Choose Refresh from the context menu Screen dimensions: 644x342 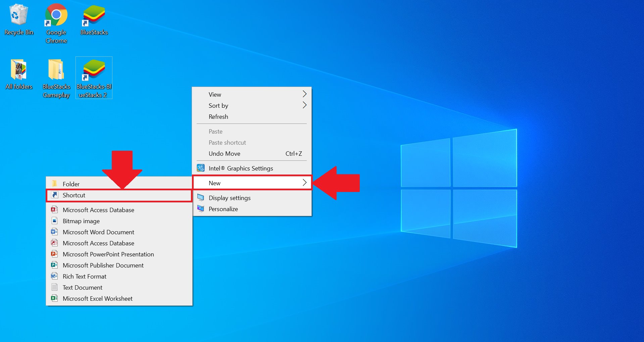[x=252, y=116]
